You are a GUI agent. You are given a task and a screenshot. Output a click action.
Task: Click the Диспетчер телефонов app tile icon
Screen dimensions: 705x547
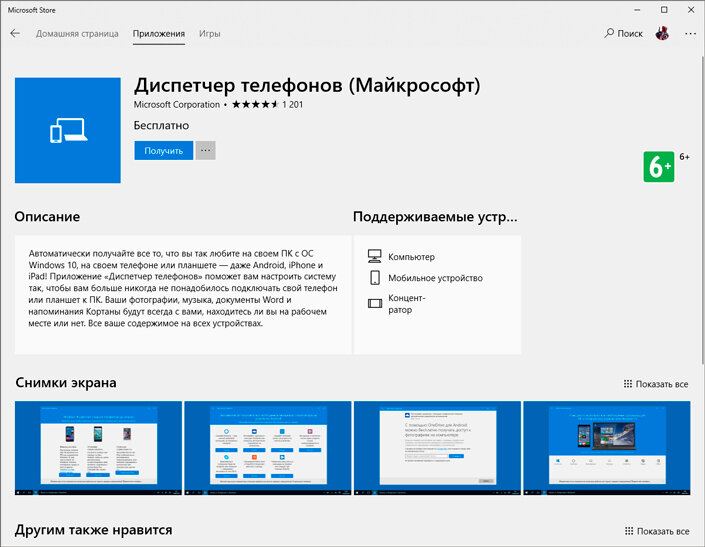(67, 130)
